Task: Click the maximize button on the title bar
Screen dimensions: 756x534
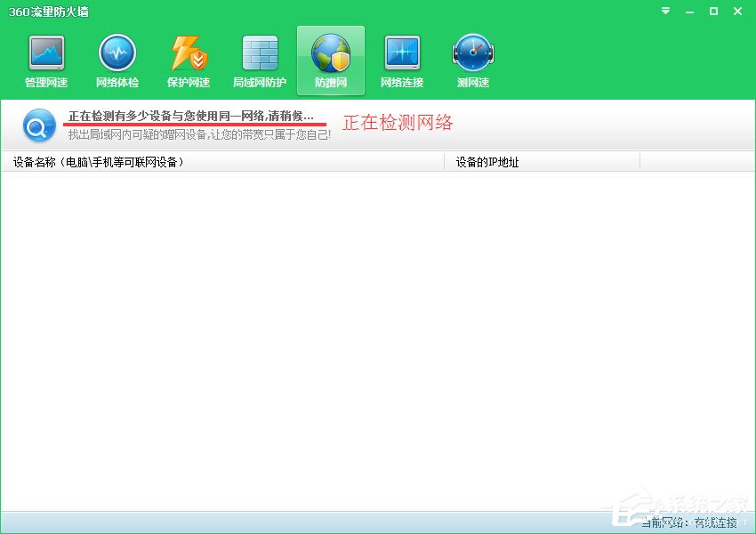Action: [713, 12]
